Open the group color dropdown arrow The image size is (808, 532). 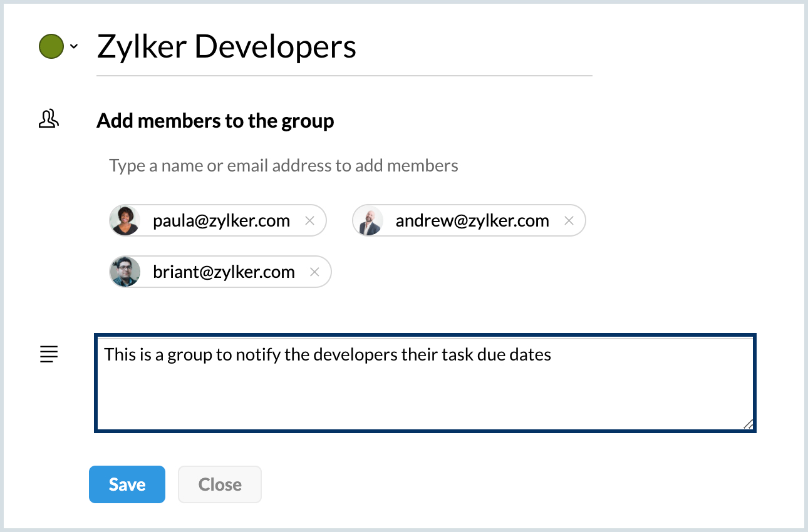pyautogui.click(x=74, y=46)
